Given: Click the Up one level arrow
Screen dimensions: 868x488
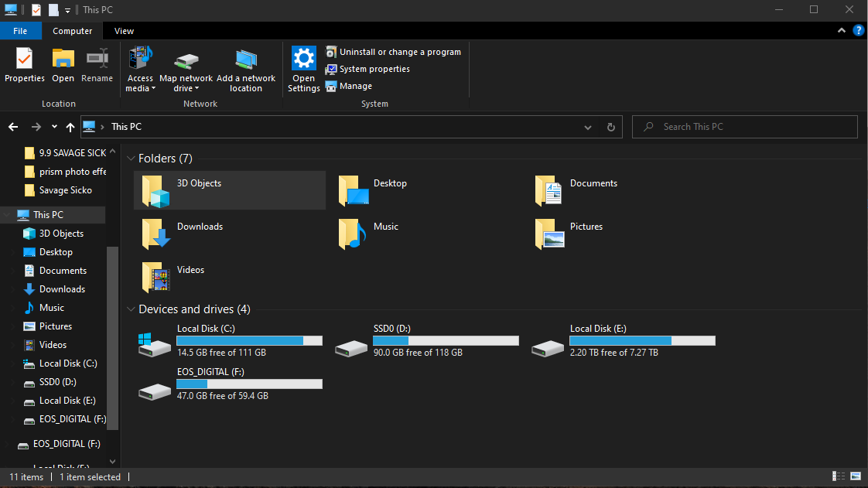Looking at the screenshot, I should pos(70,126).
